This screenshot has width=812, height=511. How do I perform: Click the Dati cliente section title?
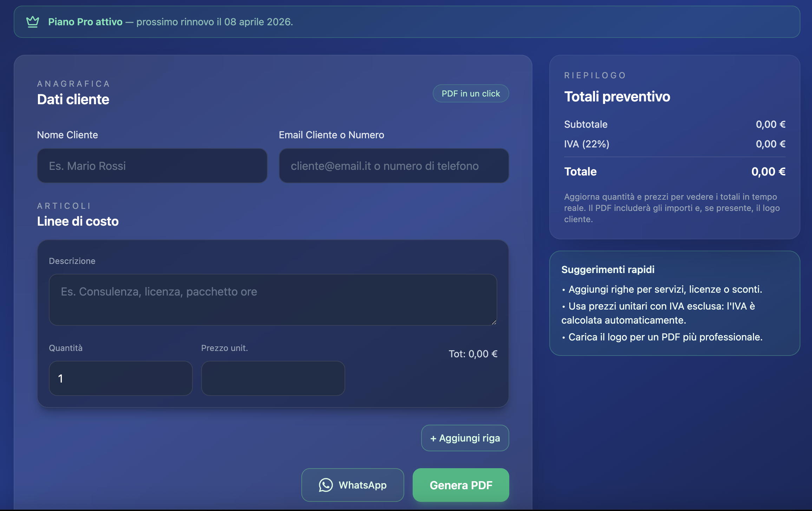click(73, 99)
